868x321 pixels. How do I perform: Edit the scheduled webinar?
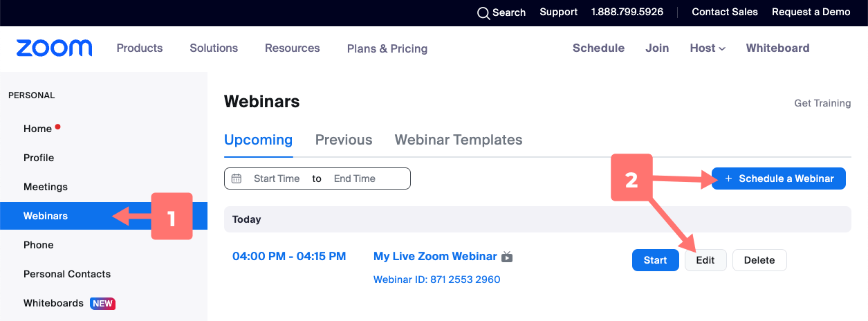705,260
